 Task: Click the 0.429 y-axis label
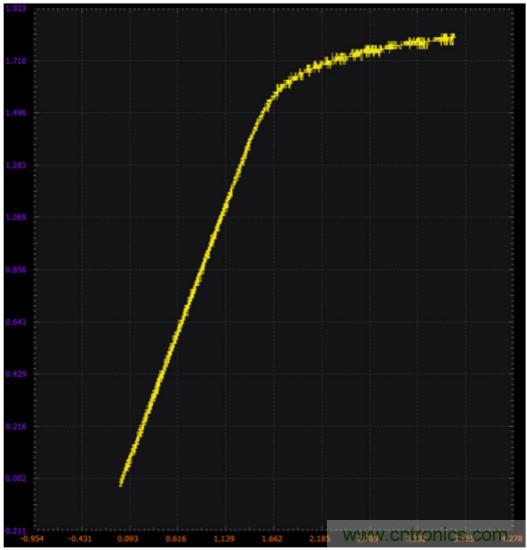tap(16, 374)
